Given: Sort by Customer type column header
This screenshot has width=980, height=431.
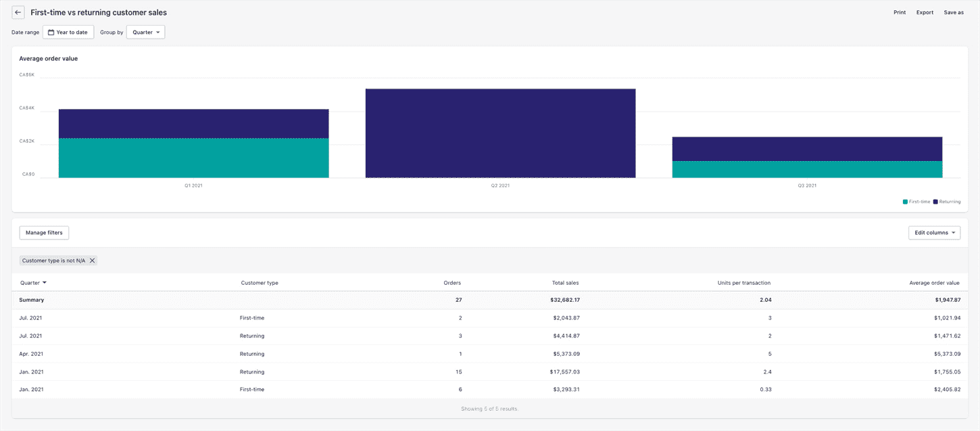Looking at the screenshot, I should (260, 283).
